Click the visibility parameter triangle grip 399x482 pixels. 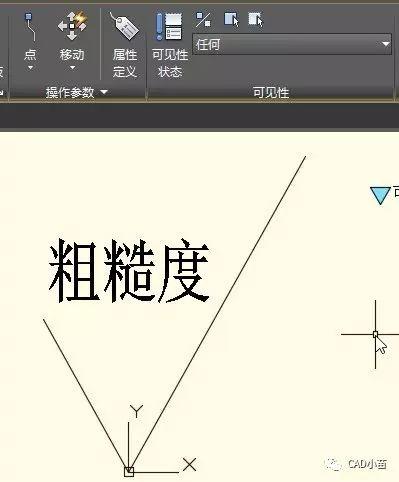coord(380,195)
